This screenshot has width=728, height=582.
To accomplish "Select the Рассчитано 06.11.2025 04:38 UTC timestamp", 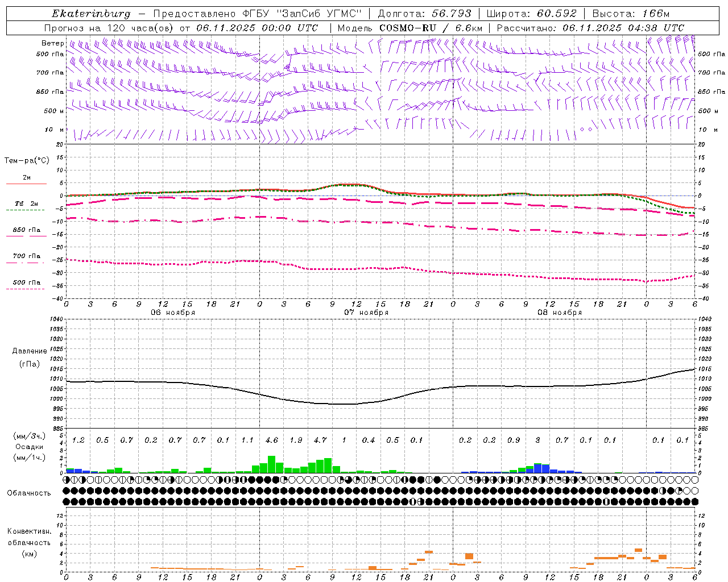I will [x=590, y=28].
